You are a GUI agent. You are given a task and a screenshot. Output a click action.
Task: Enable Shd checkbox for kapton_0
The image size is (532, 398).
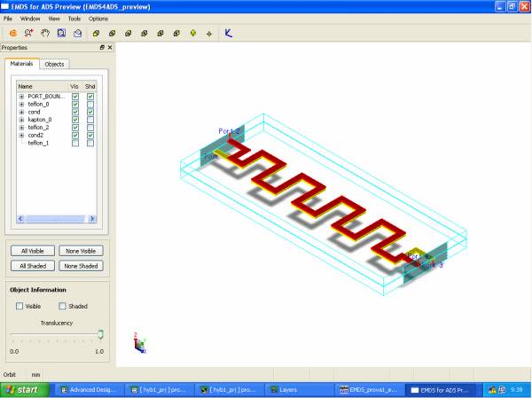(x=90, y=120)
